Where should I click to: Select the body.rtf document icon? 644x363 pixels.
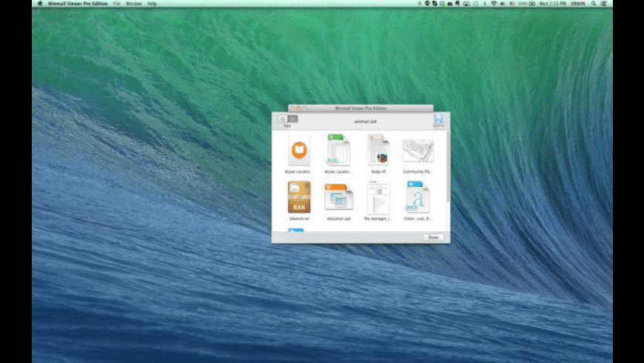click(x=379, y=150)
